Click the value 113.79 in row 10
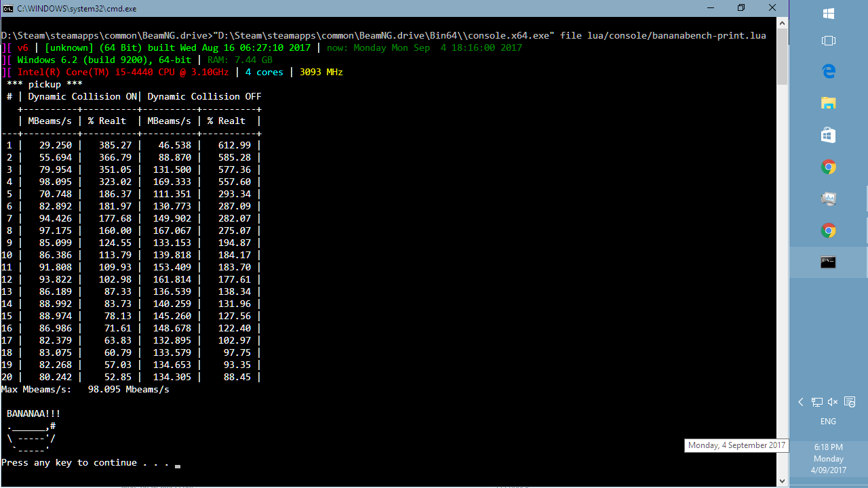Screen dimensions: 868x488 pyautogui.click(x=115, y=255)
